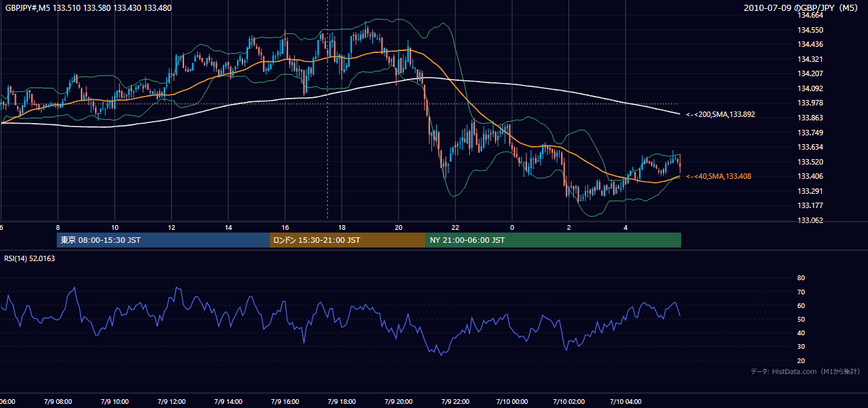The width and height of the screenshot is (868, 408).
Task: Click the 7/9 08:00 time axis label
Action: (x=57, y=402)
